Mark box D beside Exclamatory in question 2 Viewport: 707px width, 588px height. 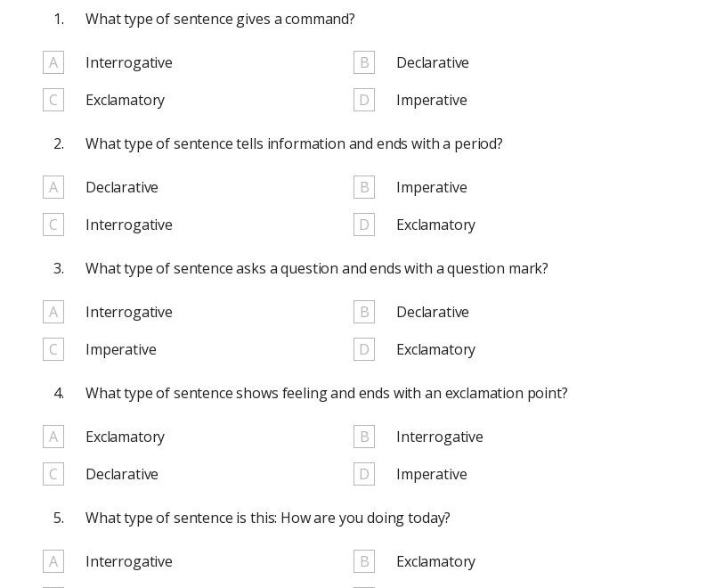tap(364, 225)
